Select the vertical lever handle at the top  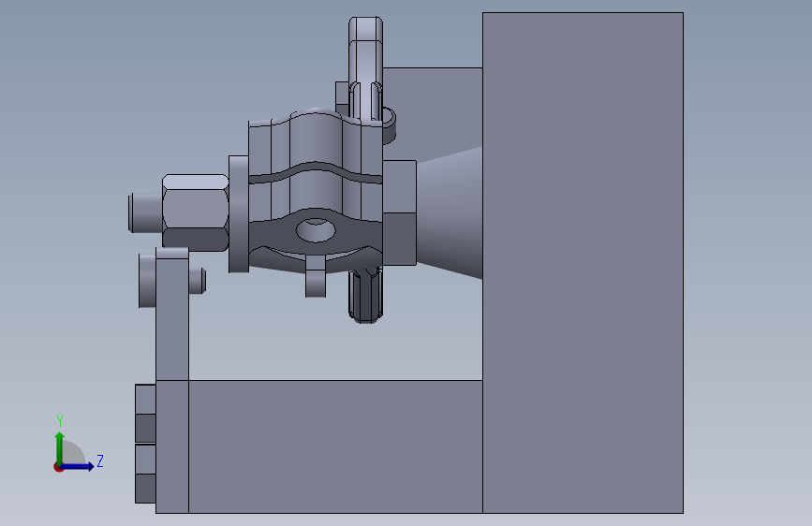[365, 67]
